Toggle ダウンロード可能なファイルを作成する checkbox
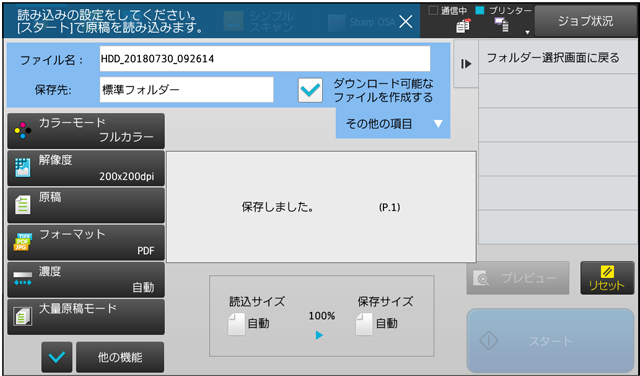Screen dimensions: 640x376 pos(310,90)
